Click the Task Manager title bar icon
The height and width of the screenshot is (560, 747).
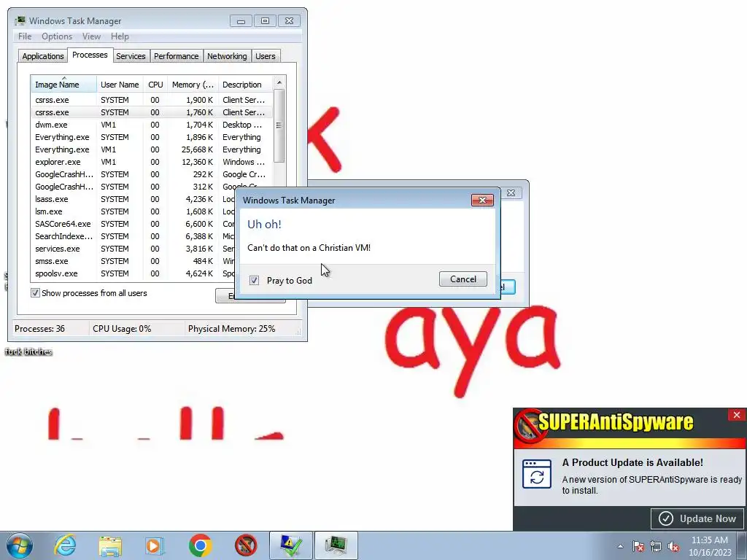pos(20,20)
